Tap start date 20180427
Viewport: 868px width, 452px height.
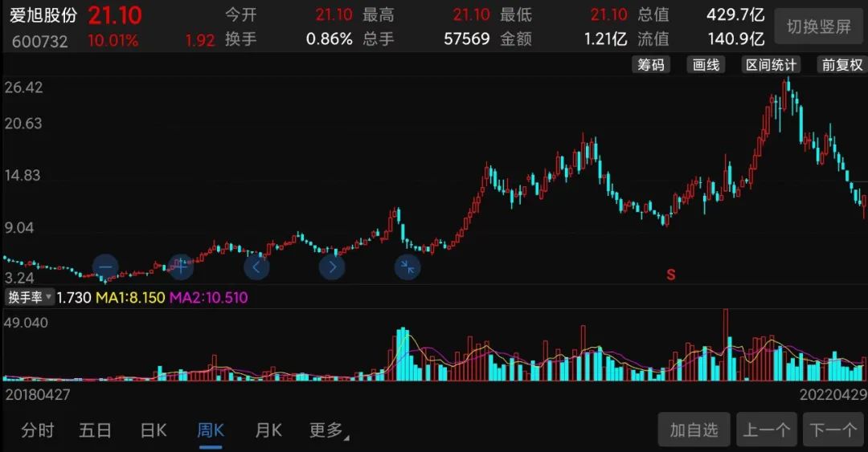tap(38, 394)
